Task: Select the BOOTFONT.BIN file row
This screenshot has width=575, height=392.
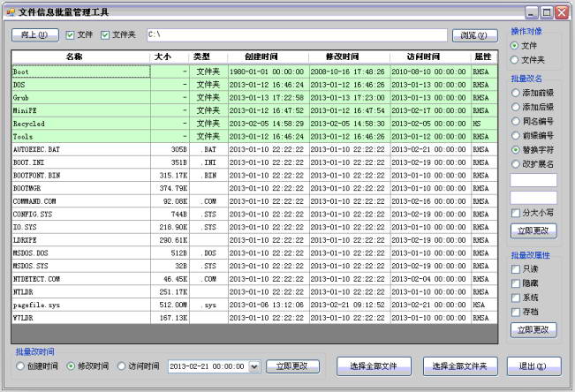Action: (254, 176)
